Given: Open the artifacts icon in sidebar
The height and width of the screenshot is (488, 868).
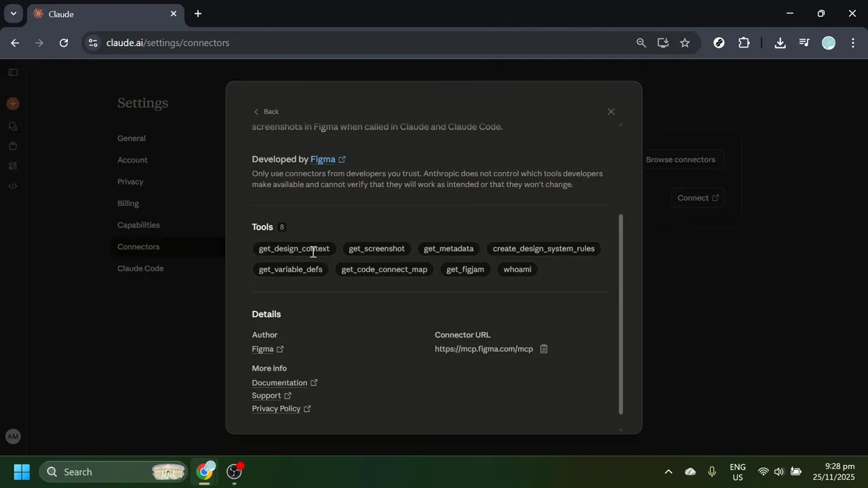Looking at the screenshot, I should (13, 166).
